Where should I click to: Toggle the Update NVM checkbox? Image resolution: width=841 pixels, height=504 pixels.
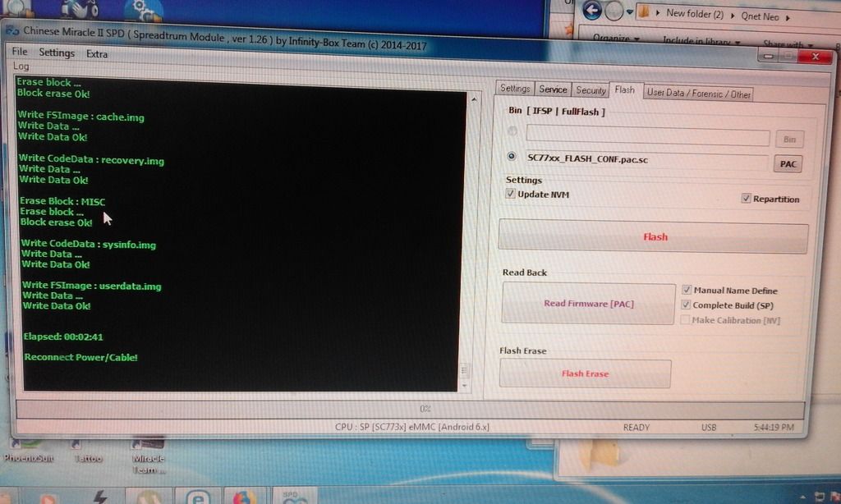tap(511, 195)
